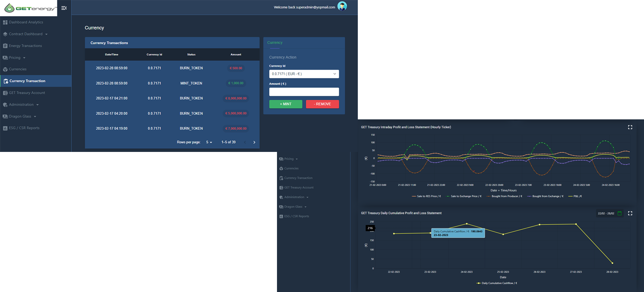
Task: Click the '€ 7,000,000.00' amount badge
Action: click(236, 129)
